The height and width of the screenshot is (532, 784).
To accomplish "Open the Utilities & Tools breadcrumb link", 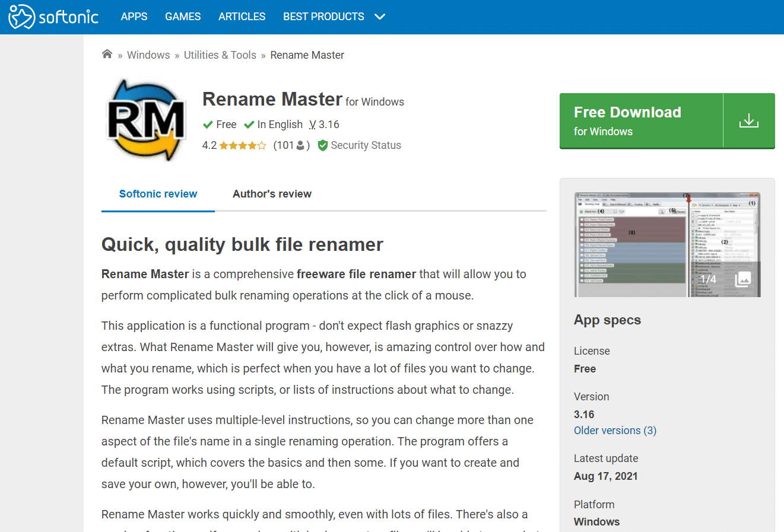I will coord(220,55).
